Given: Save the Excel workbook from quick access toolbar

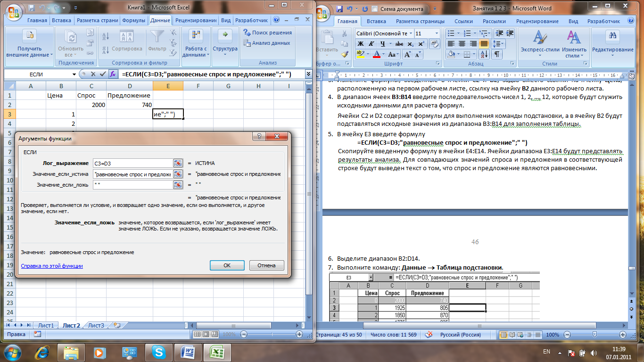Looking at the screenshot, I should 32,8.
